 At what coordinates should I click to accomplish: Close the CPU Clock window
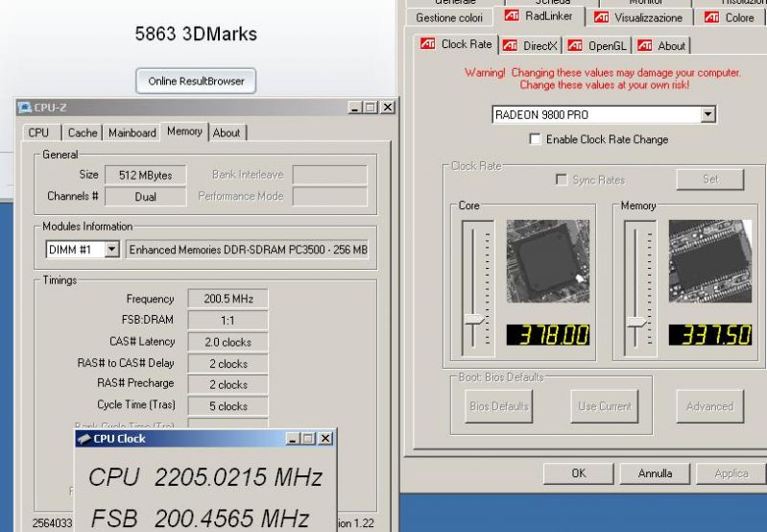click(325, 439)
